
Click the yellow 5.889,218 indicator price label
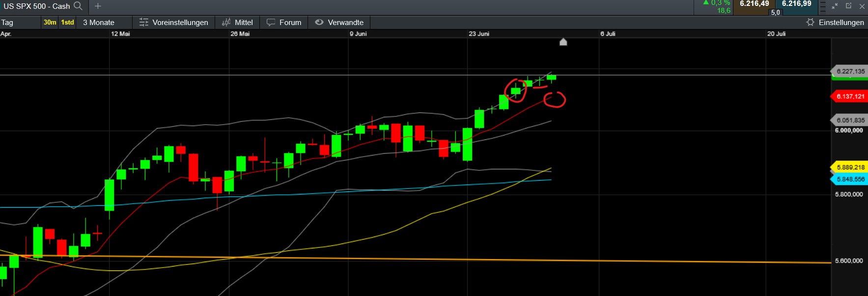[x=849, y=167]
